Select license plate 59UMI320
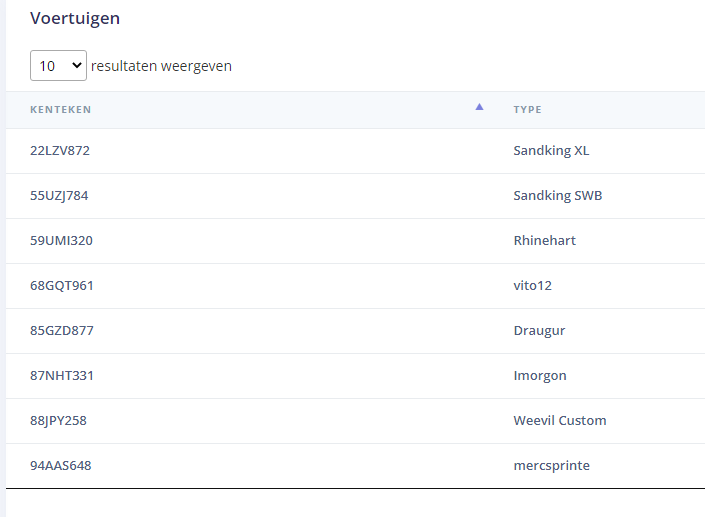 tap(61, 241)
